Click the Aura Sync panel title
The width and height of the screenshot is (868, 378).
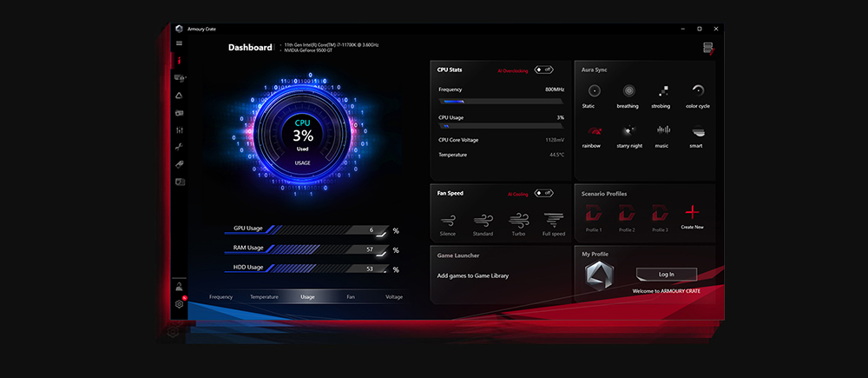tap(594, 70)
